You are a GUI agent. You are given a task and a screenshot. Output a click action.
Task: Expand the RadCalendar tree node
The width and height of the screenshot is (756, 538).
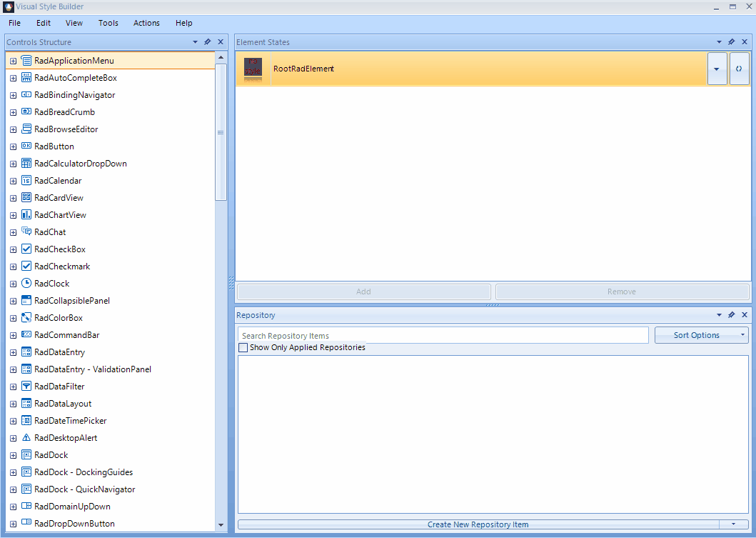[14, 181]
